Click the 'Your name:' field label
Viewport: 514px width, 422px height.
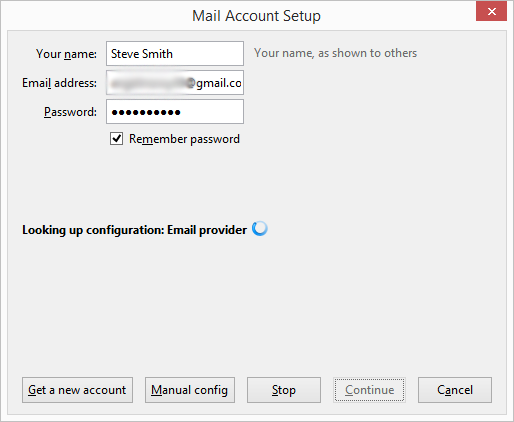tap(66, 54)
